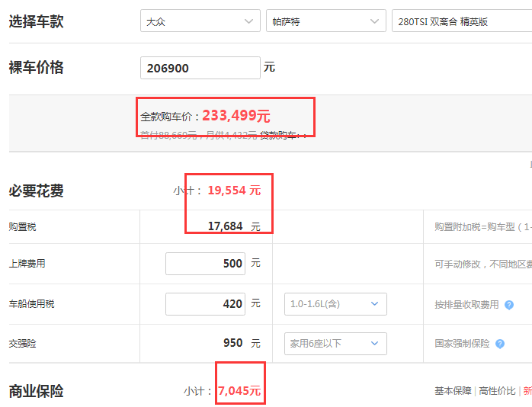The width and height of the screenshot is (532, 407).
Task: Click the 商业保险 section heading
Action: pyautogui.click(x=37, y=391)
